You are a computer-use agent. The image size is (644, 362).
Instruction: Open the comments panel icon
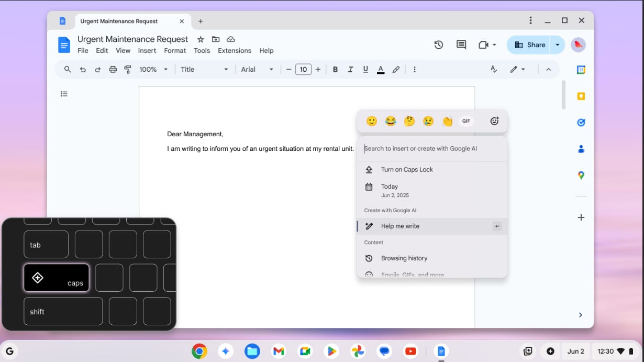pyautogui.click(x=461, y=45)
